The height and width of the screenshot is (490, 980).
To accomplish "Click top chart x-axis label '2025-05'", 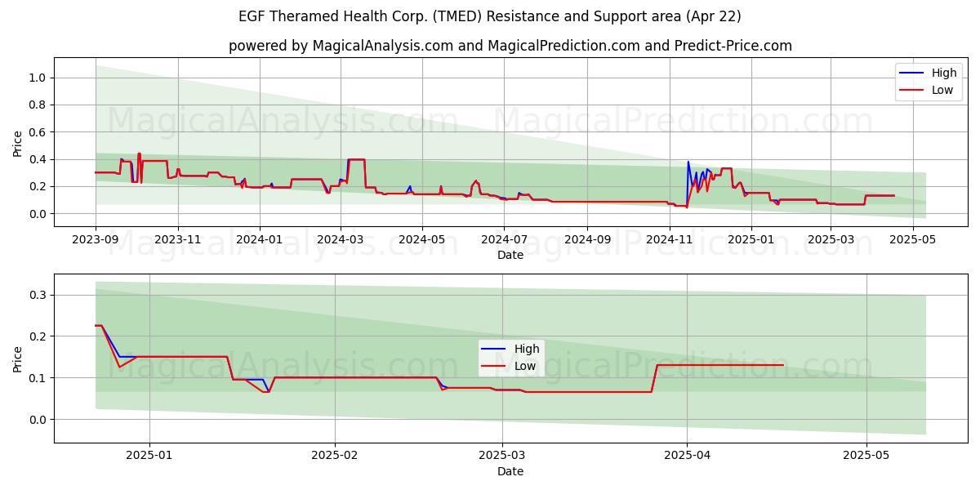I will 911,240.
